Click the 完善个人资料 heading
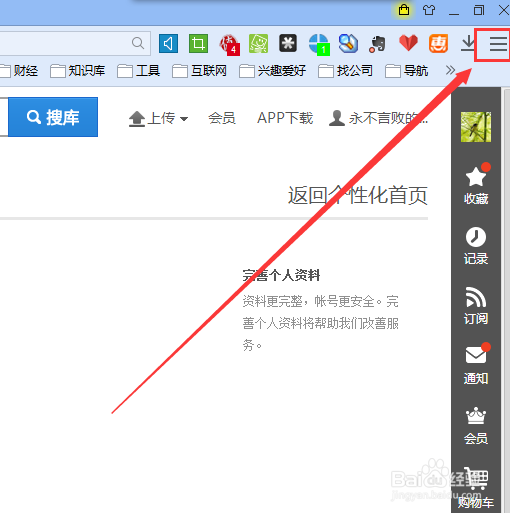This screenshot has height=513, width=510. pos(281,275)
